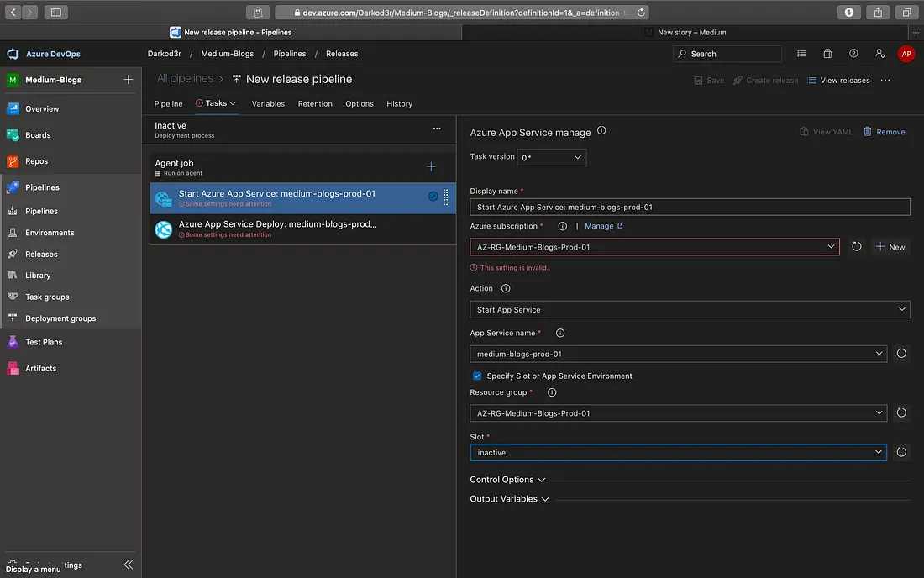Screen dimensions: 924x578
Task: Expand Control Options section
Action: [x=507, y=480]
